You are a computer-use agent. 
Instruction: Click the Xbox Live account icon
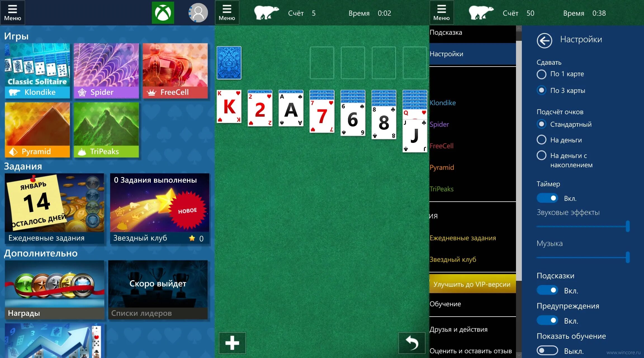pyautogui.click(x=198, y=12)
